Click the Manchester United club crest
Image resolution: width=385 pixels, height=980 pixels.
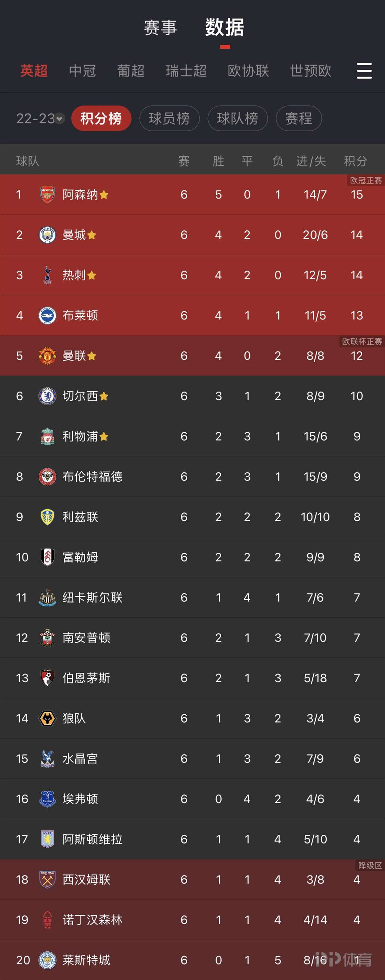click(48, 356)
